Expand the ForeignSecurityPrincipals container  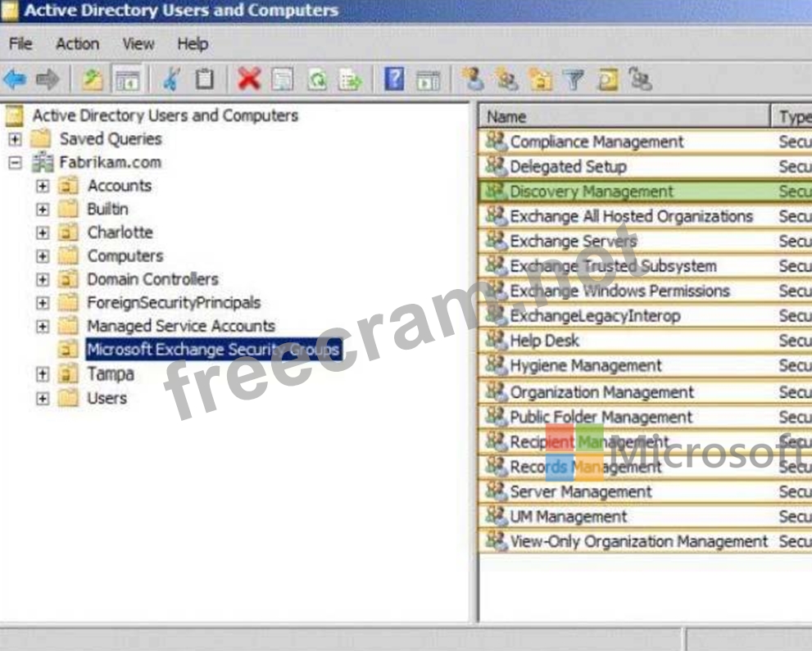pyautogui.click(x=43, y=303)
